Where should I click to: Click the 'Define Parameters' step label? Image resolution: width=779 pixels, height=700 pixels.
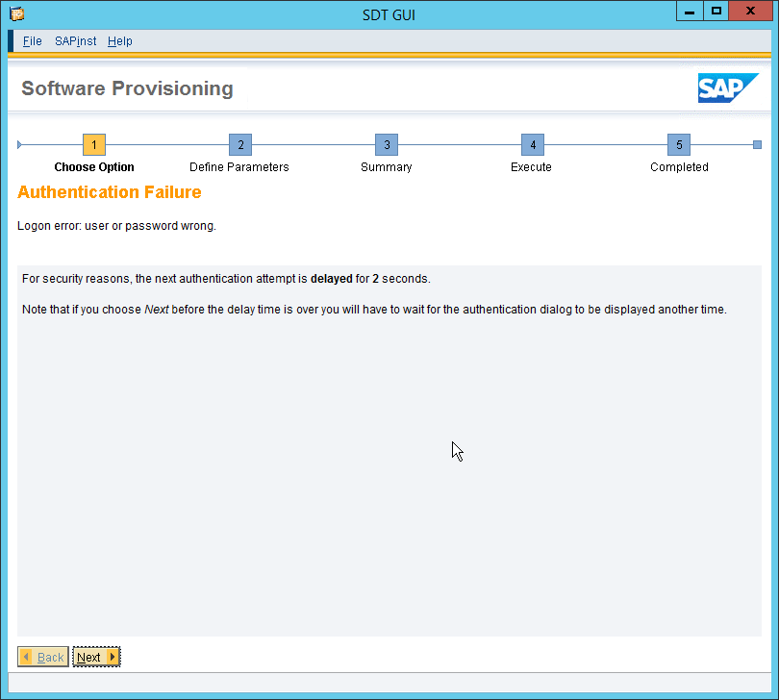click(239, 167)
